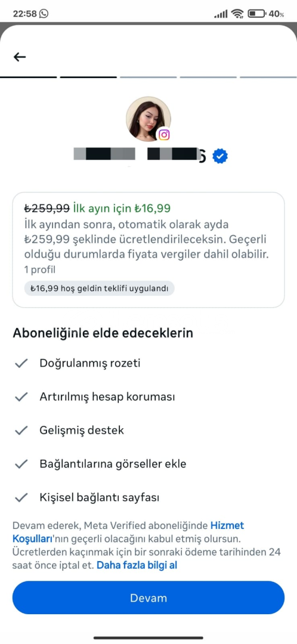Tap the checkmark next to Kişisel bağlantı sayfası
Screen dimensions: 297x644
click(x=21, y=498)
